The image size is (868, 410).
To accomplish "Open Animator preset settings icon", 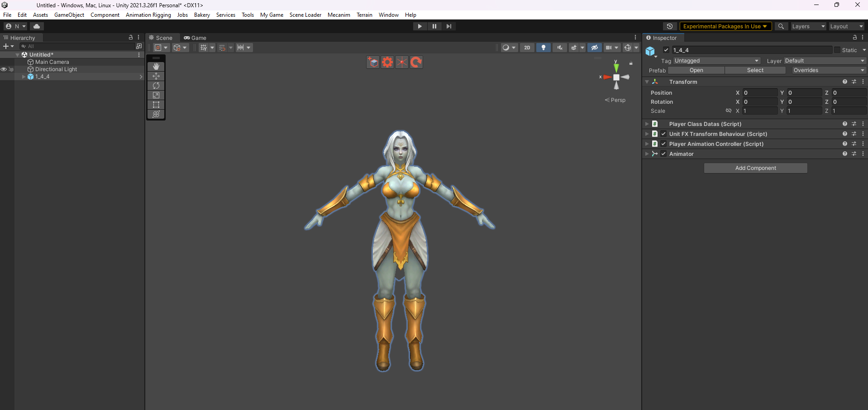I will pos(854,154).
